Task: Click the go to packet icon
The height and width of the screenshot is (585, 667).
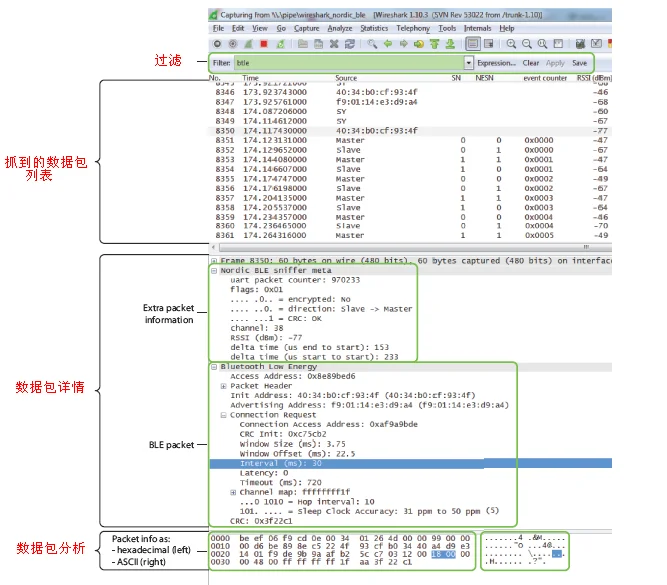Action: click(419, 44)
